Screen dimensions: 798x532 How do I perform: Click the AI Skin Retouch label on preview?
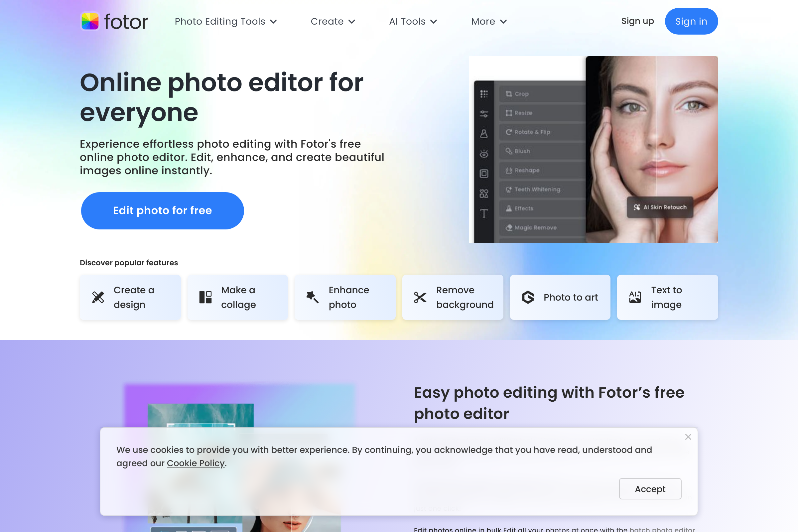pos(660,207)
